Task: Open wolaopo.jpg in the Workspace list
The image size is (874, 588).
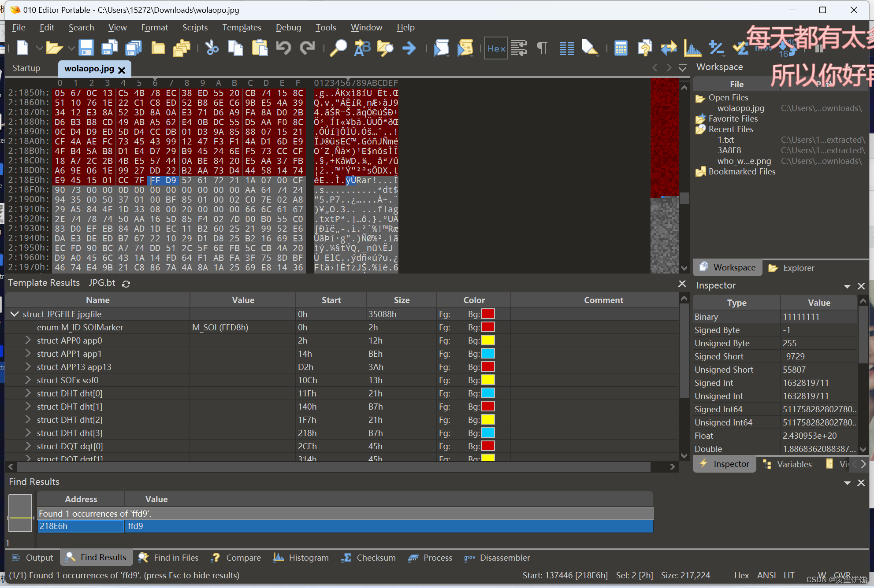Action: [x=741, y=108]
